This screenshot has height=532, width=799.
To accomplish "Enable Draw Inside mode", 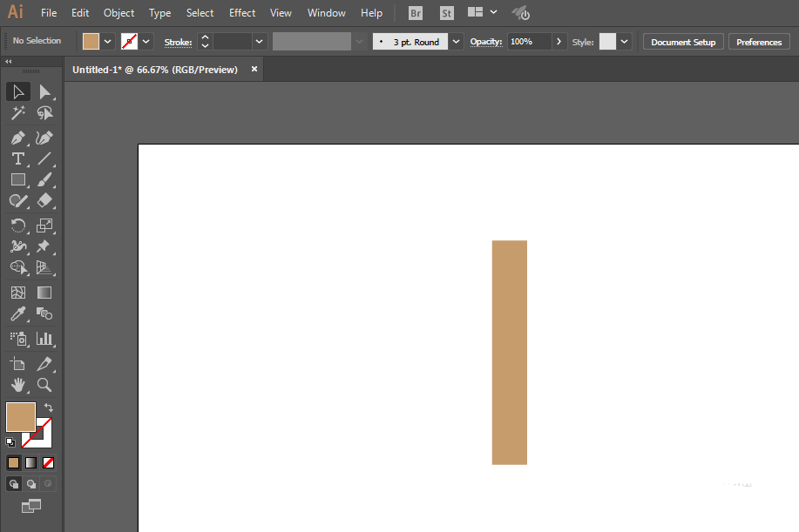I will (x=49, y=483).
